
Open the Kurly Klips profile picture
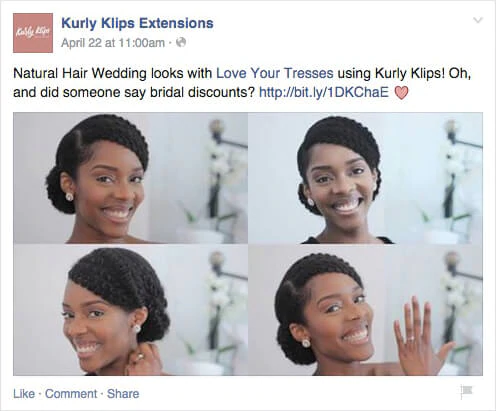pyautogui.click(x=33, y=33)
